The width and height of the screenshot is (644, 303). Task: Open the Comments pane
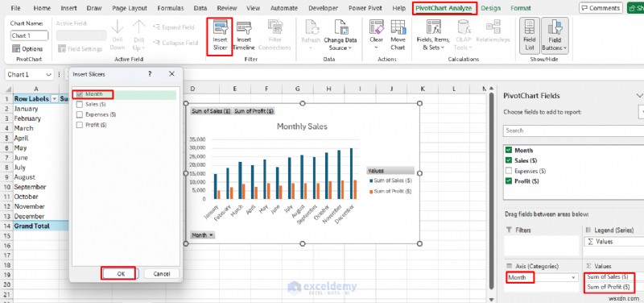[x=600, y=8]
